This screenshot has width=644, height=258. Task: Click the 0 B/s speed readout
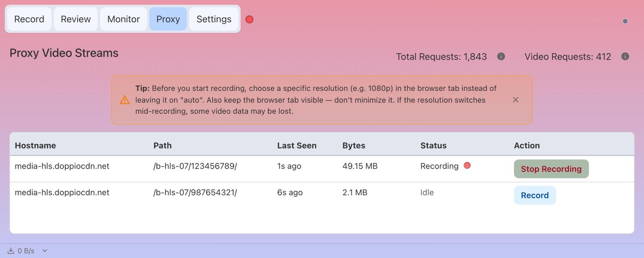coord(26,251)
